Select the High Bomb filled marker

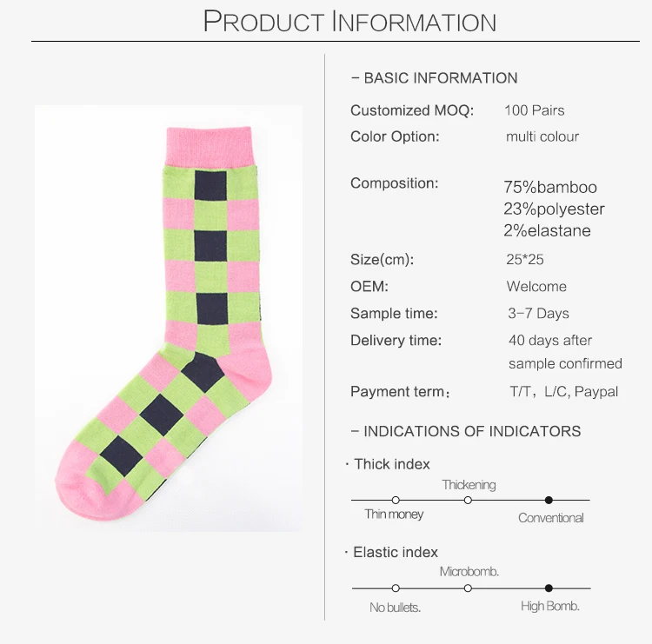(549, 588)
